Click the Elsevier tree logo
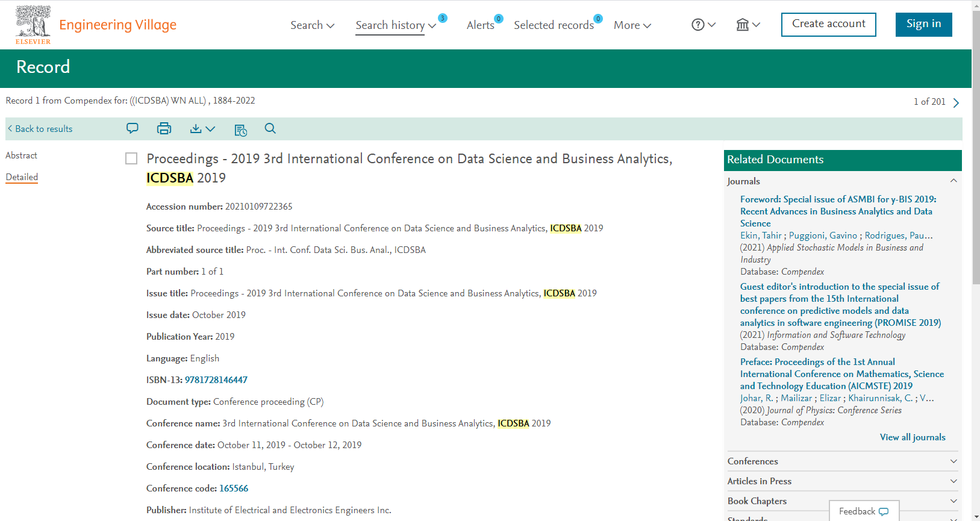Screen dimensions: 980x521 [x=33, y=25]
